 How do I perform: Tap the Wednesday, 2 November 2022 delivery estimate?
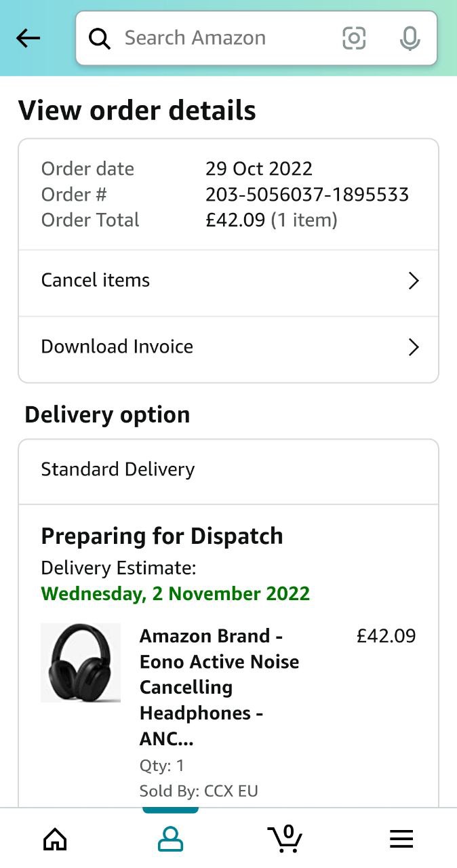(175, 593)
